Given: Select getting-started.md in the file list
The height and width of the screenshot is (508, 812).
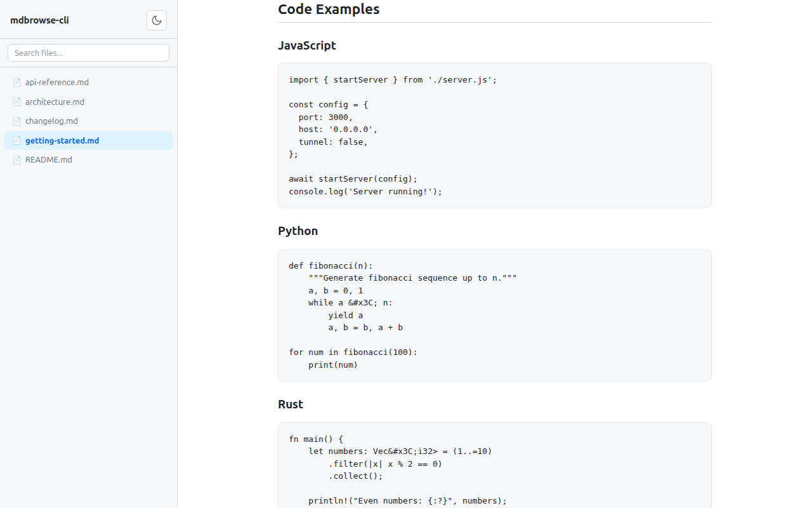Looking at the screenshot, I should [x=88, y=140].
